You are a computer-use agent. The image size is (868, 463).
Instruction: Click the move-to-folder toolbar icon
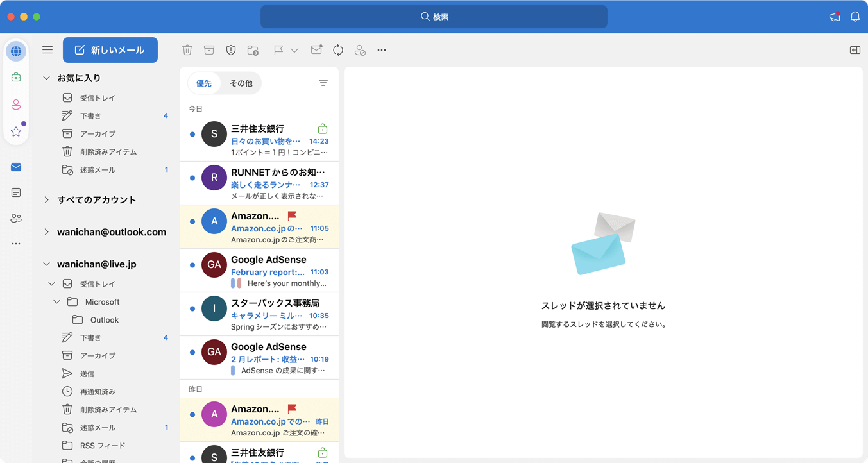point(253,50)
